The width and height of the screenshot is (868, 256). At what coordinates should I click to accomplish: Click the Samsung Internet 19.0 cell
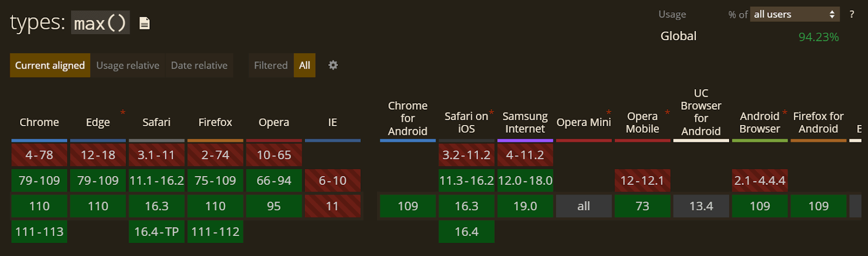click(525, 206)
